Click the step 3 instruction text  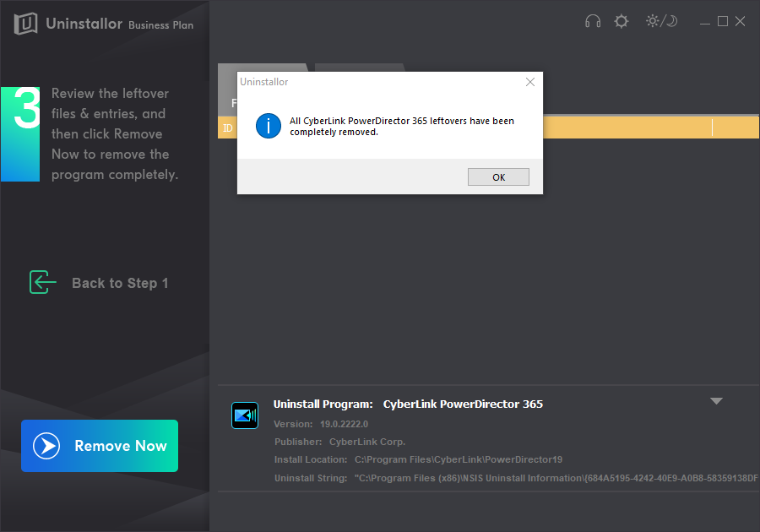[115, 133]
